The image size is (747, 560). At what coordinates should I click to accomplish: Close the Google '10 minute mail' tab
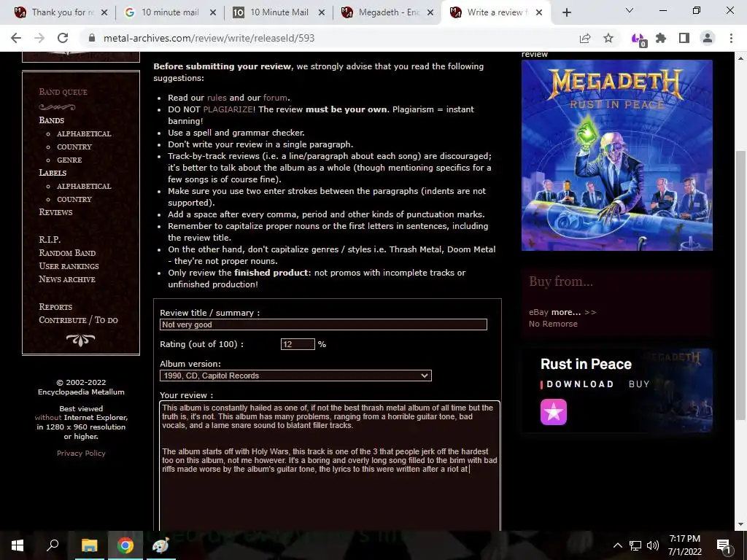click(x=214, y=12)
